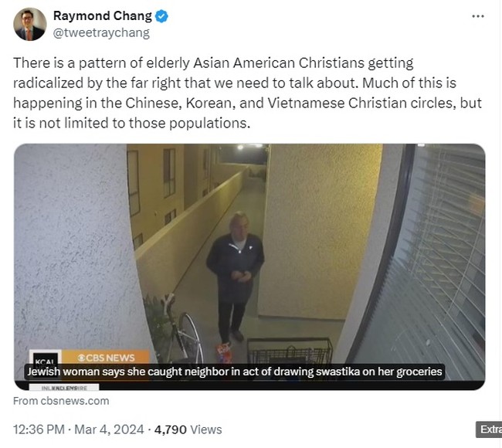
Task: Click the blue verified badge
Action: (161, 16)
